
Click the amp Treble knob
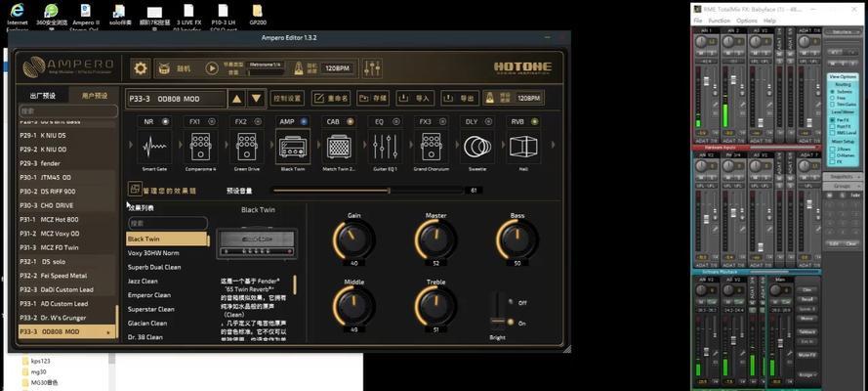[435, 306]
